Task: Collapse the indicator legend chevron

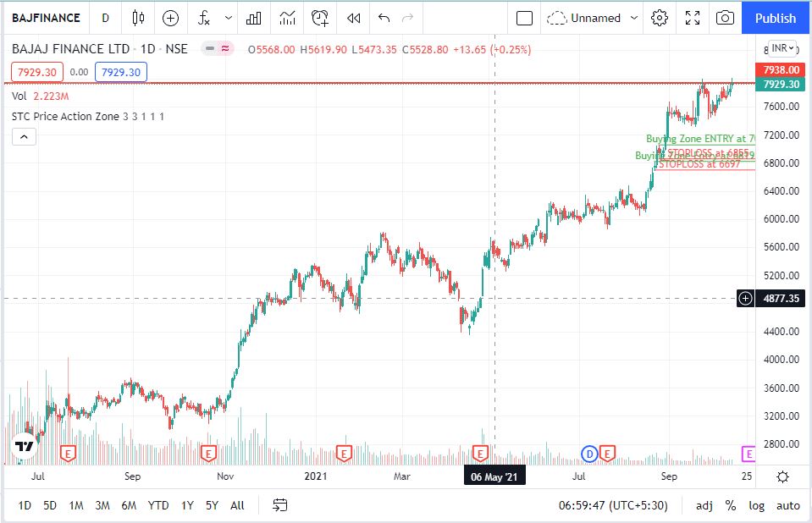Action: click(x=24, y=136)
